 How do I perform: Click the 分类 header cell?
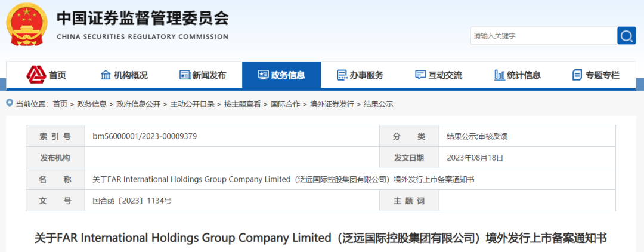point(410,136)
